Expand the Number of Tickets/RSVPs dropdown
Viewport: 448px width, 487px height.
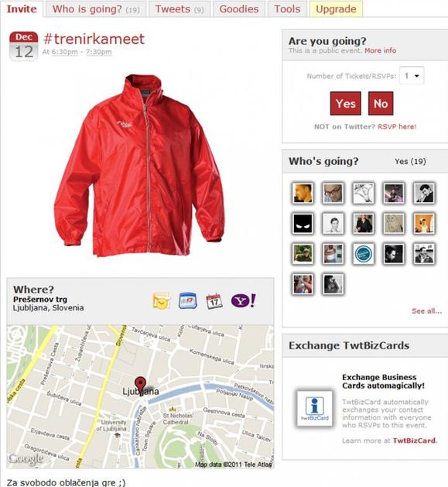click(x=412, y=76)
